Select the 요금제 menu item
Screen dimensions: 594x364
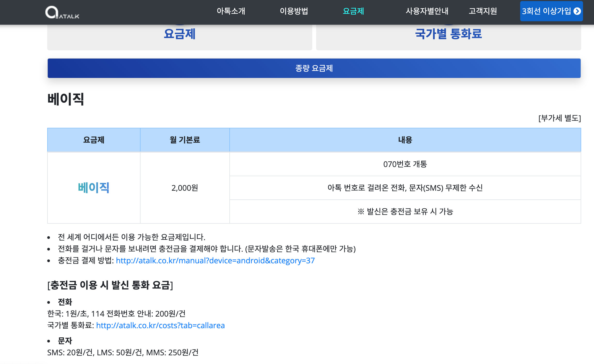coord(353,11)
